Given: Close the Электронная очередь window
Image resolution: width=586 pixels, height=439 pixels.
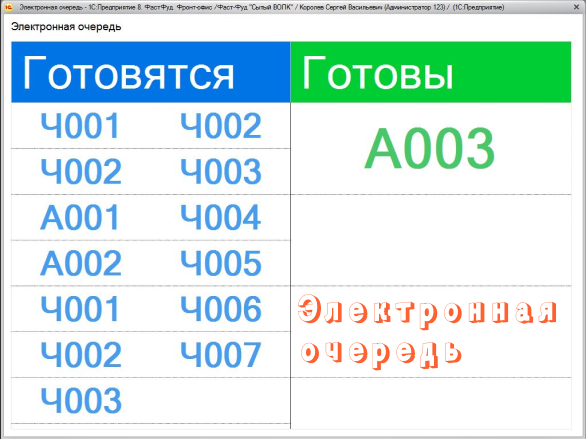Looking at the screenshot, I should (576, 7).
